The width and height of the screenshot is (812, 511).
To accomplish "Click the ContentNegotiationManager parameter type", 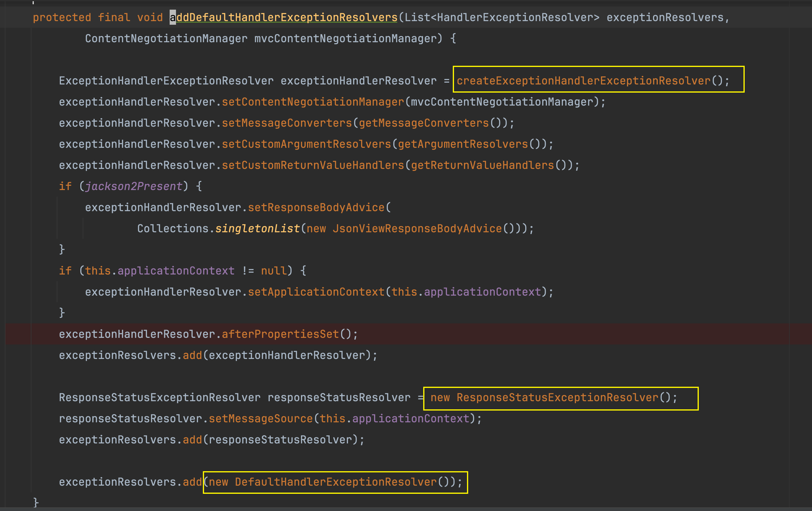I will click(166, 38).
